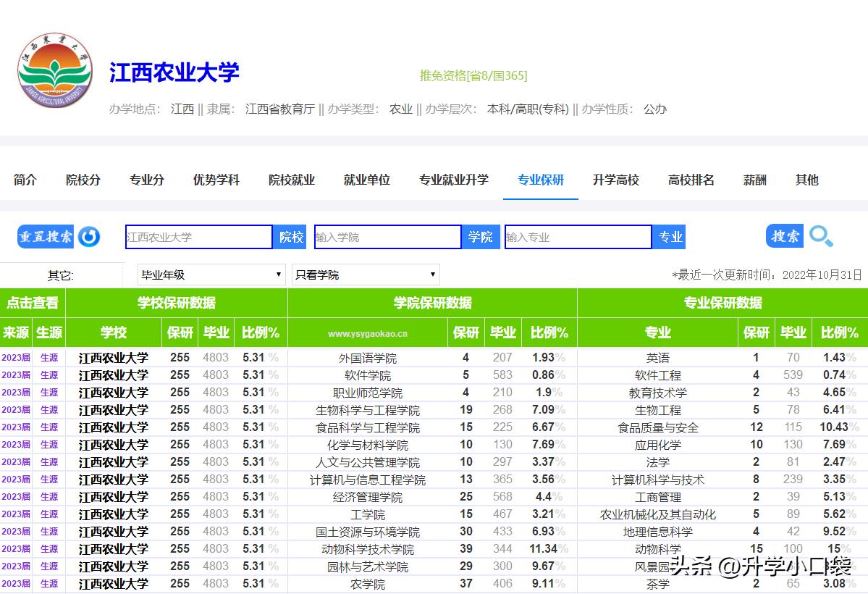This screenshot has width=868, height=594.
Task: Open the 高校排名 tab
Action: 690,180
